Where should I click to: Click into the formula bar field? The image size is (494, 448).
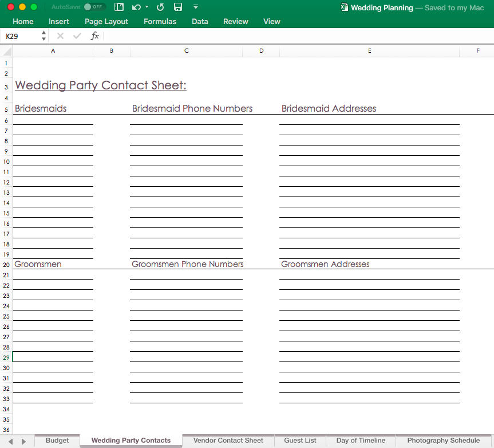pos(299,36)
